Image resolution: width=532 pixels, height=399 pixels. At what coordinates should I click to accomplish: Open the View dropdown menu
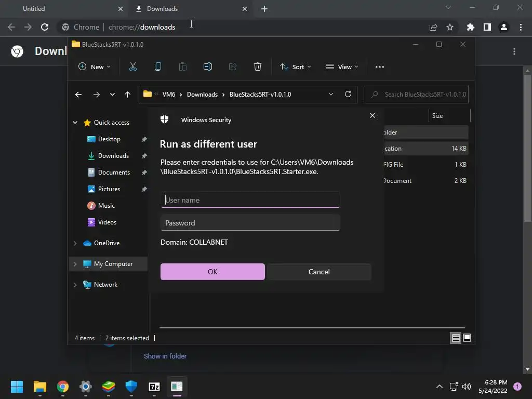342,67
